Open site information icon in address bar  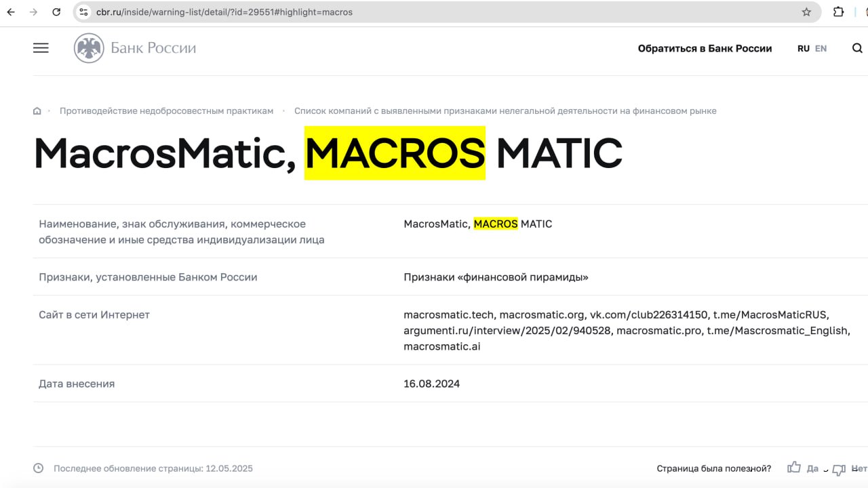pos(84,12)
